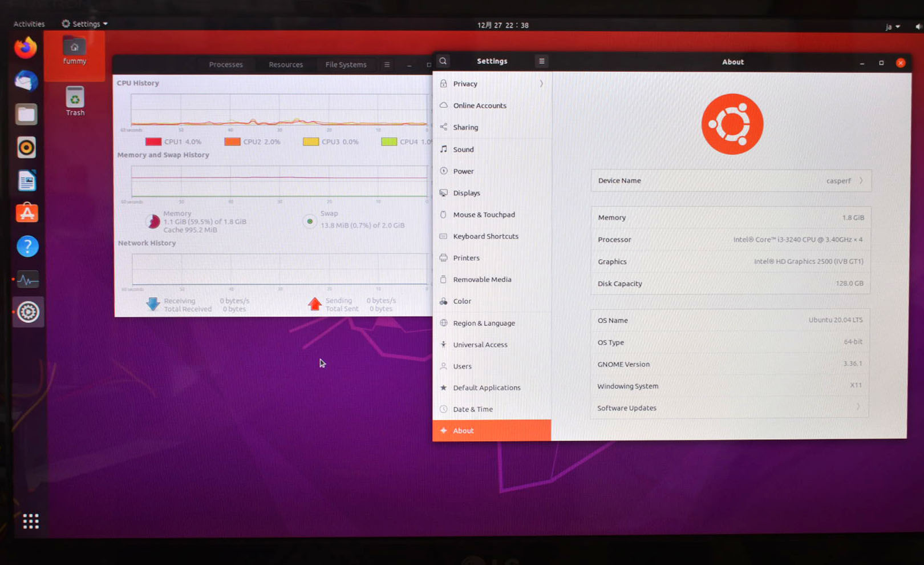Screen dimensions: 924x565
Task: Click the Processor Intel Core i3-3240 row
Action: coord(731,240)
